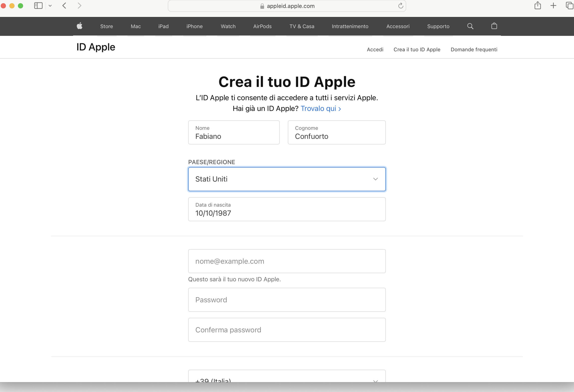Click the "L'ID Apple ti consente di accedere" text

point(287,98)
